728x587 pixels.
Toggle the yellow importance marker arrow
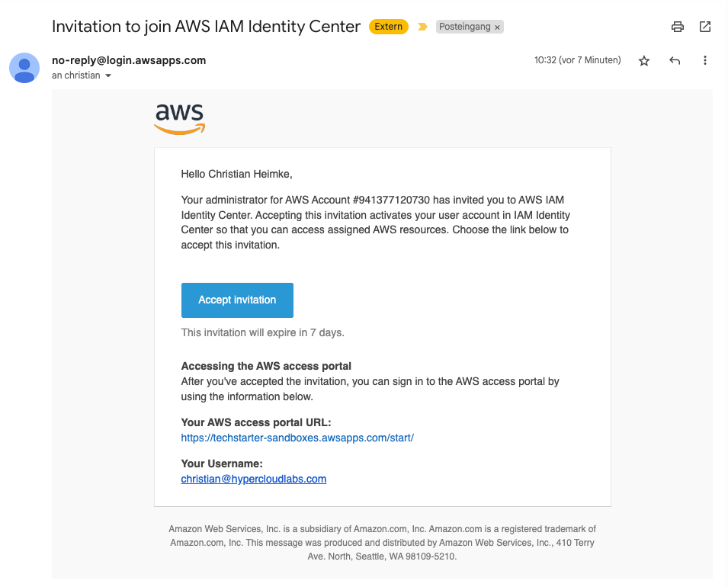423,27
